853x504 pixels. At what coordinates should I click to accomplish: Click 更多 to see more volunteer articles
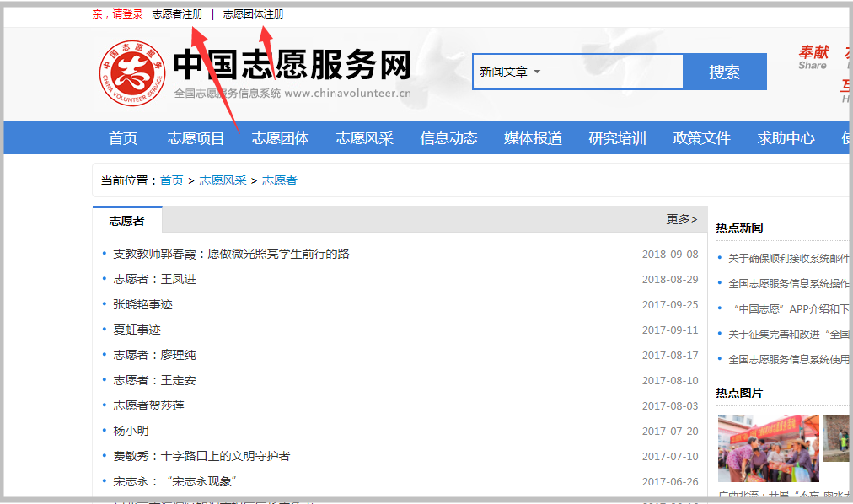(x=679, y=218)
